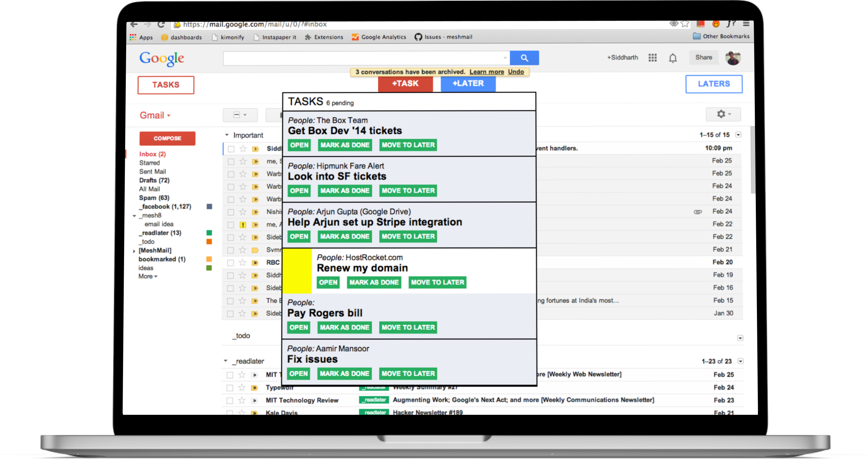Tick the checkbox for the RBC email
Viewport: 868px width, 465px height.
click(x=230, y=263)
